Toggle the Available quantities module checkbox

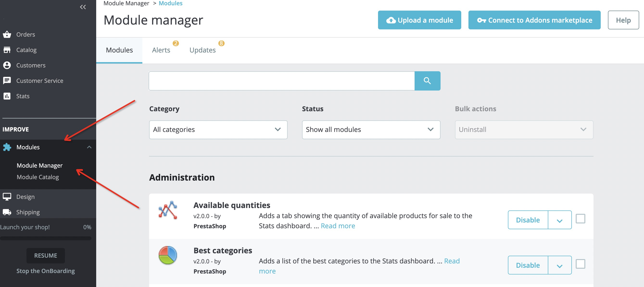click(x=581, y=219)
